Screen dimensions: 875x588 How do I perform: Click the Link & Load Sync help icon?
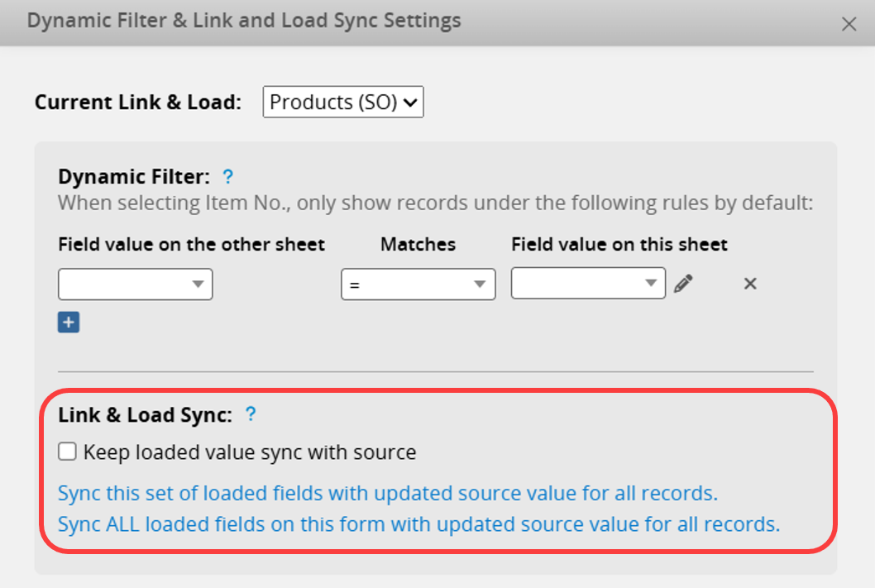click(251, 414)
